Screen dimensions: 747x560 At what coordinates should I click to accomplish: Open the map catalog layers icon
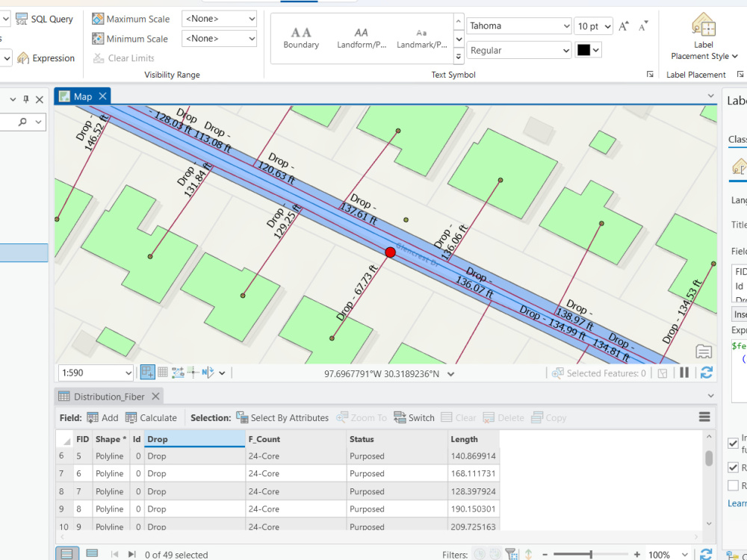[x=704, y=352]
